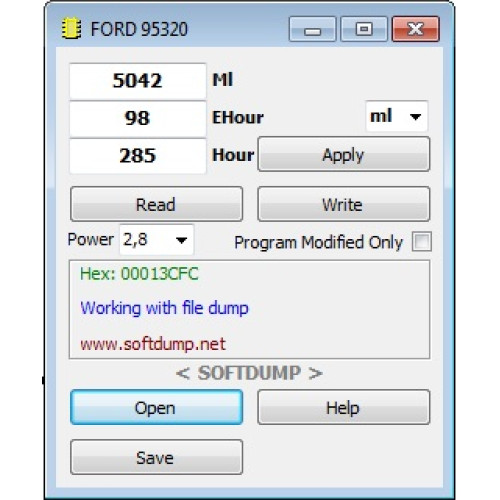
Task: Open a dump file with Open button
Action: click(156, 407)
